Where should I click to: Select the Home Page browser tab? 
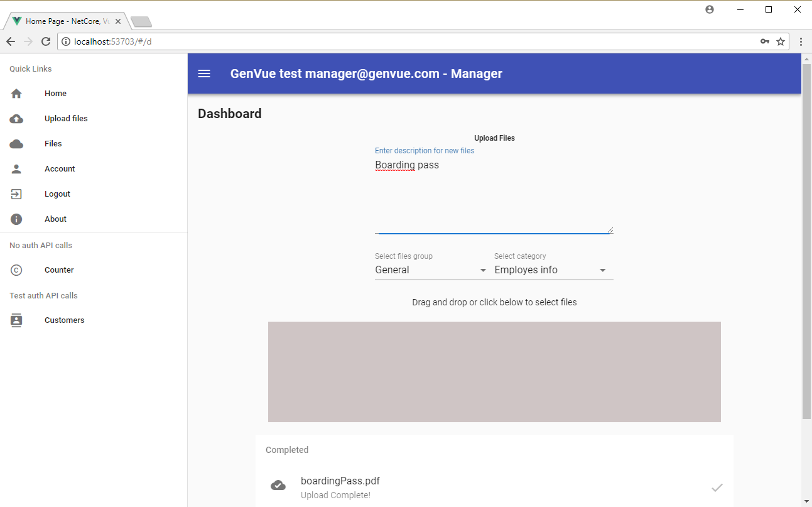66,21
